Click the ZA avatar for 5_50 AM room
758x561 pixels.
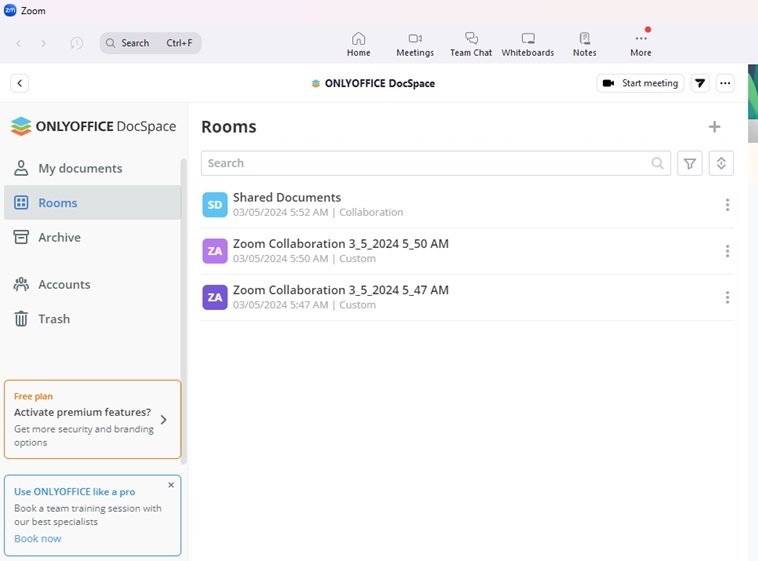215,251
